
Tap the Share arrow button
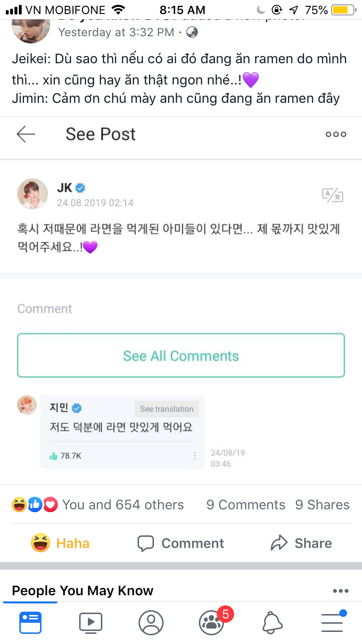tap(302, 543)
